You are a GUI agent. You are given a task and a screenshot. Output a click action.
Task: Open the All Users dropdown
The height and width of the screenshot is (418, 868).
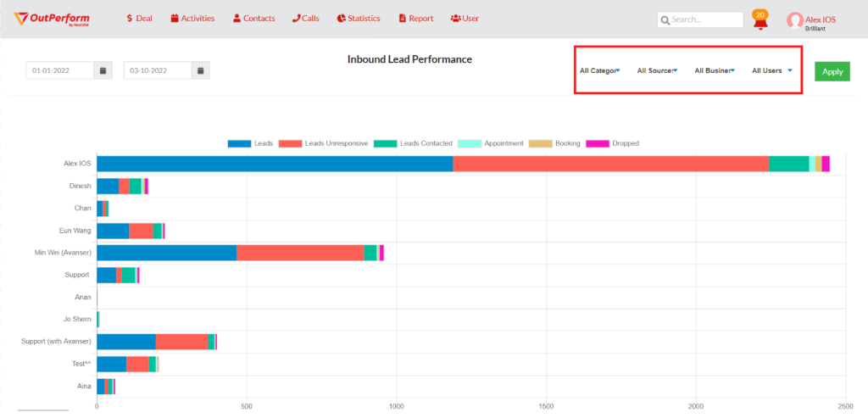771,71
